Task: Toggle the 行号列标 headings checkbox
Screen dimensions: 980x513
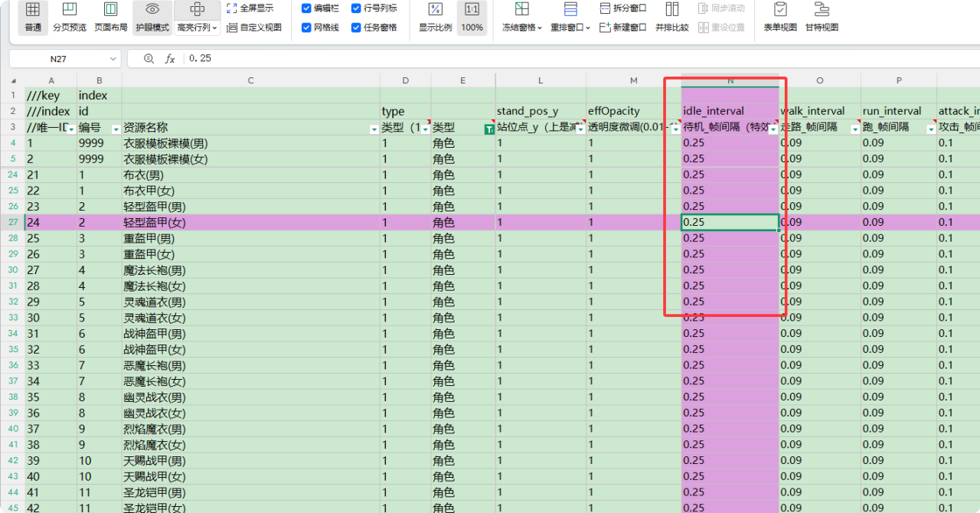Action: (x=356, y=8)
